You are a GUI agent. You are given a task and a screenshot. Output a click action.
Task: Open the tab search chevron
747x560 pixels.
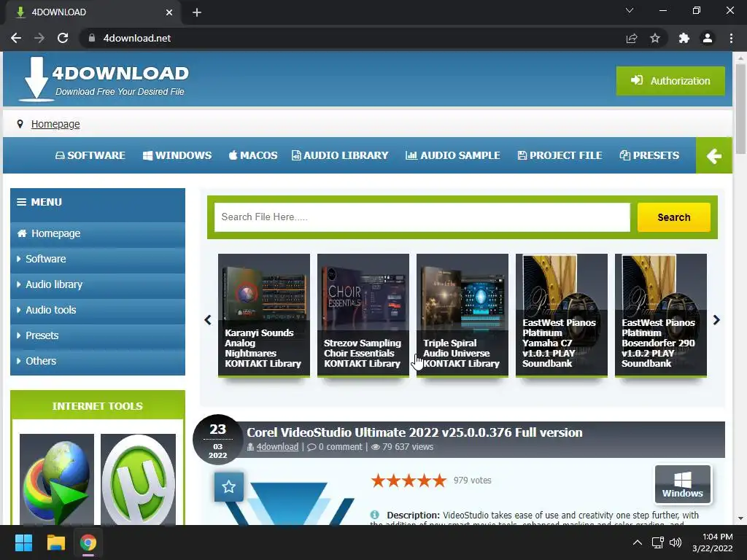tap(630, 10)
